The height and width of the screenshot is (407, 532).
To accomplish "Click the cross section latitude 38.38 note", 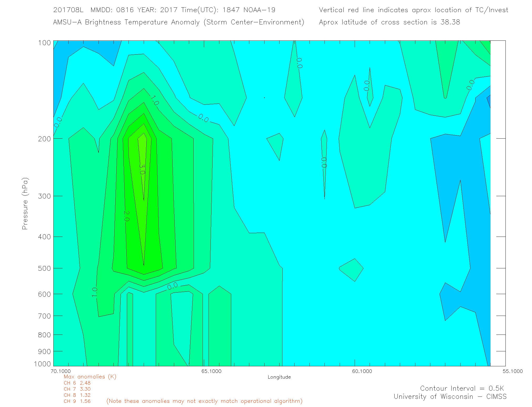I will [x=389, y=22].
